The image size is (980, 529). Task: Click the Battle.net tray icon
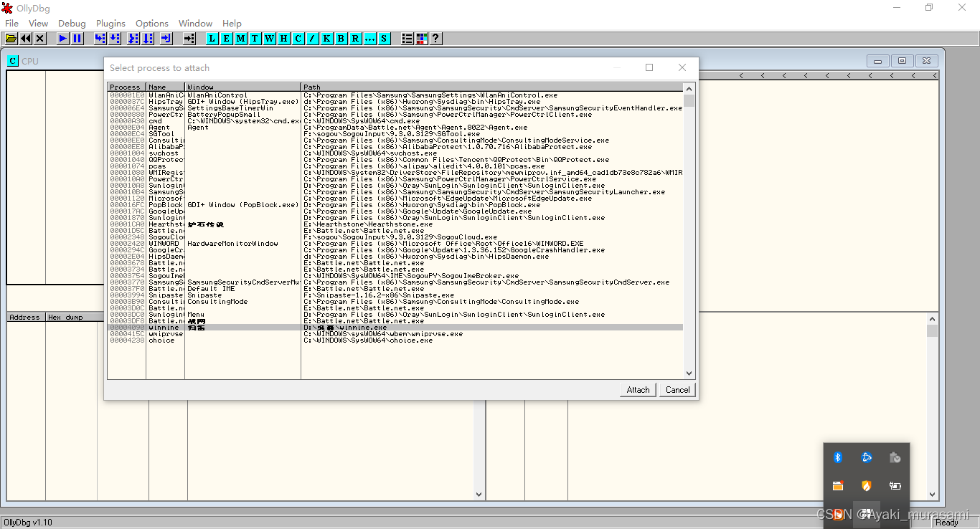coord(866,457)
